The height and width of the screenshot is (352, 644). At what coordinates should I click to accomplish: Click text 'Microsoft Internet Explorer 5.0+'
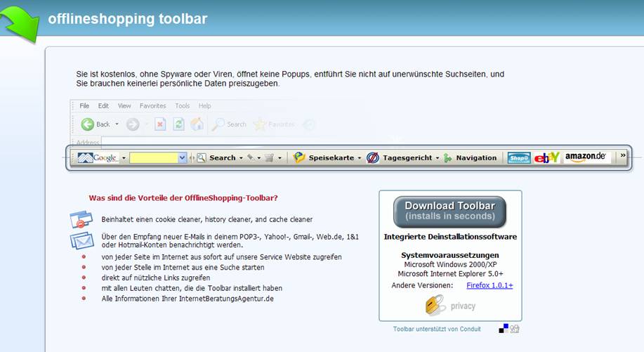[x=450, y=274]
